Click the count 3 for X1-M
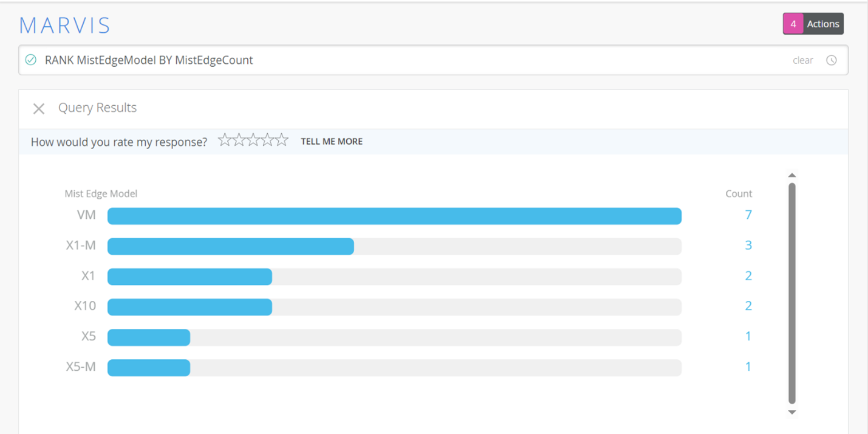The image size is (868, 434). 748,245
